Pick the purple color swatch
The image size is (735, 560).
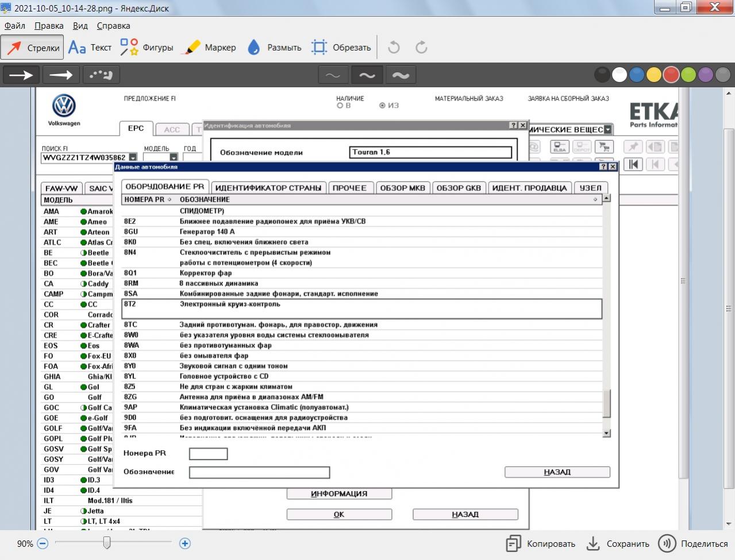[706, 75]
